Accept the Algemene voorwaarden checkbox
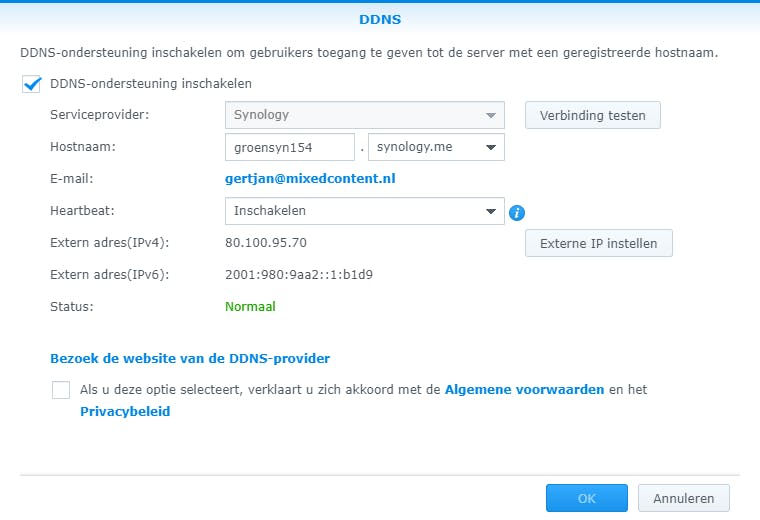 (x=61, y=390)
